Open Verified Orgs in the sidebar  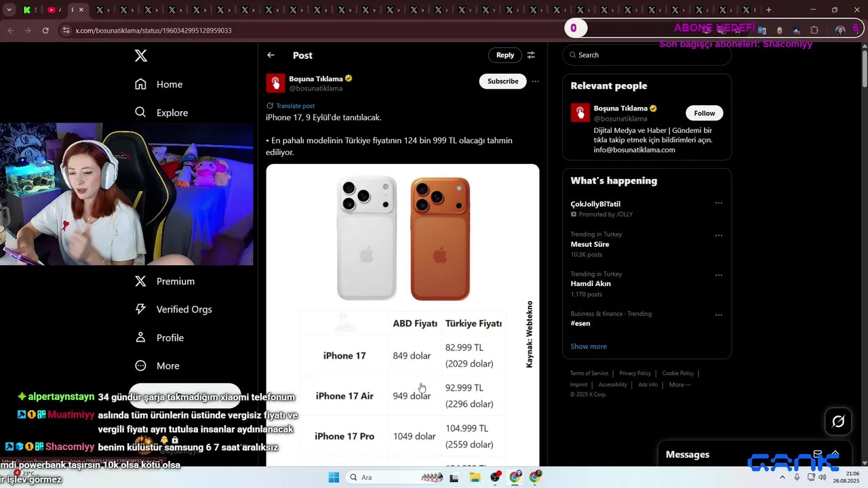point(174,309)
